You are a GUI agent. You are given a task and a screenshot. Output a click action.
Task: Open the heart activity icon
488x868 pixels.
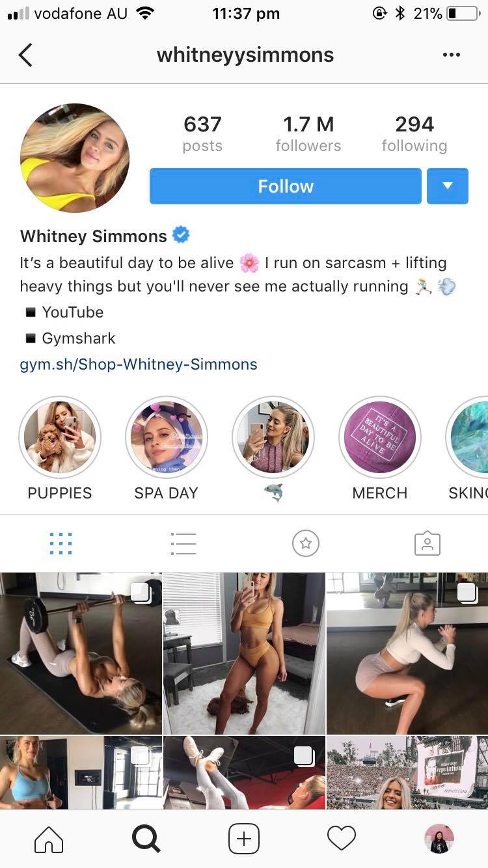[x=342, y=839]
